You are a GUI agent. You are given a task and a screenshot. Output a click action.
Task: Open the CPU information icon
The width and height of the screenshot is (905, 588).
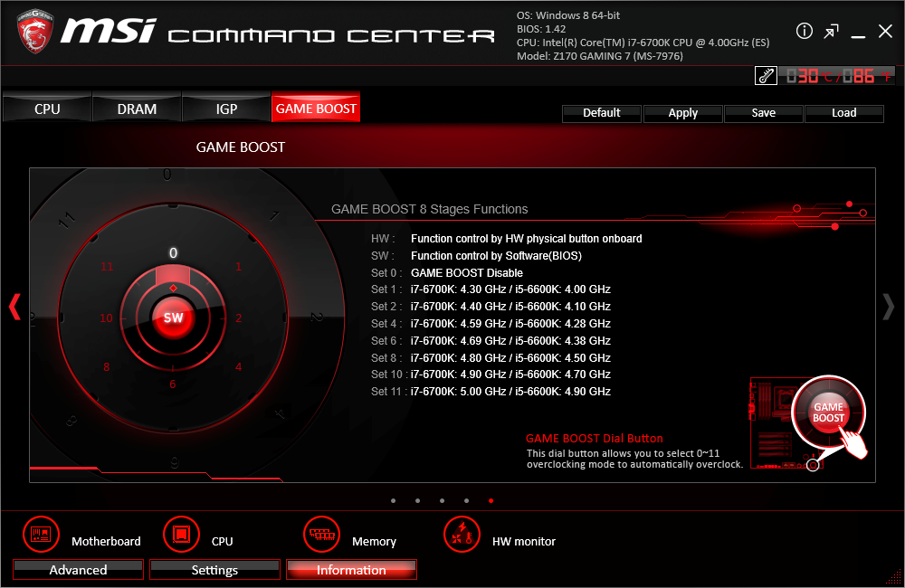click(181, 535)
